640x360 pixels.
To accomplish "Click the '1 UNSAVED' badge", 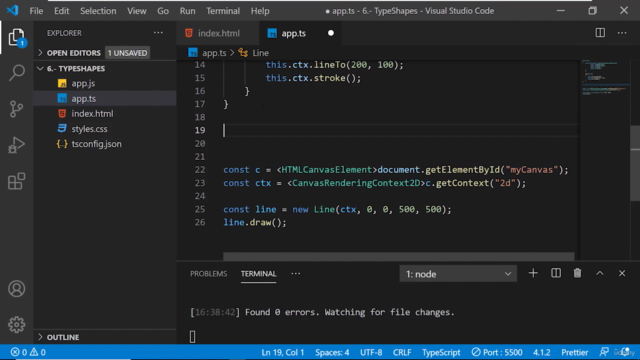I will 127,53.
